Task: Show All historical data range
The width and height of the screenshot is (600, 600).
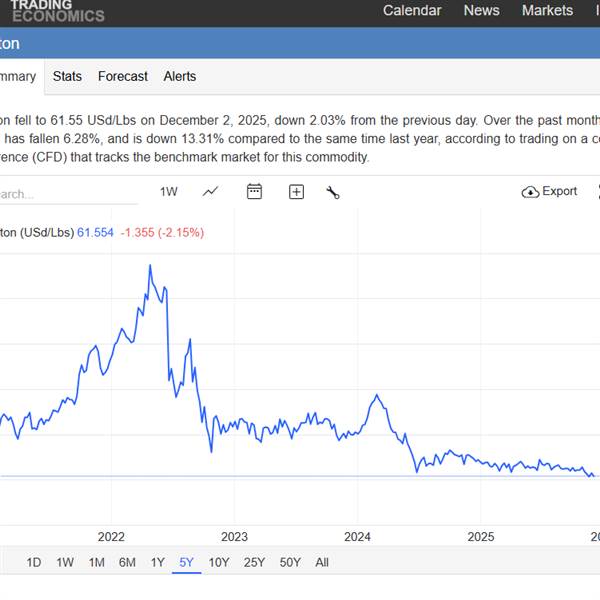Action: click(x=322, y=562)
